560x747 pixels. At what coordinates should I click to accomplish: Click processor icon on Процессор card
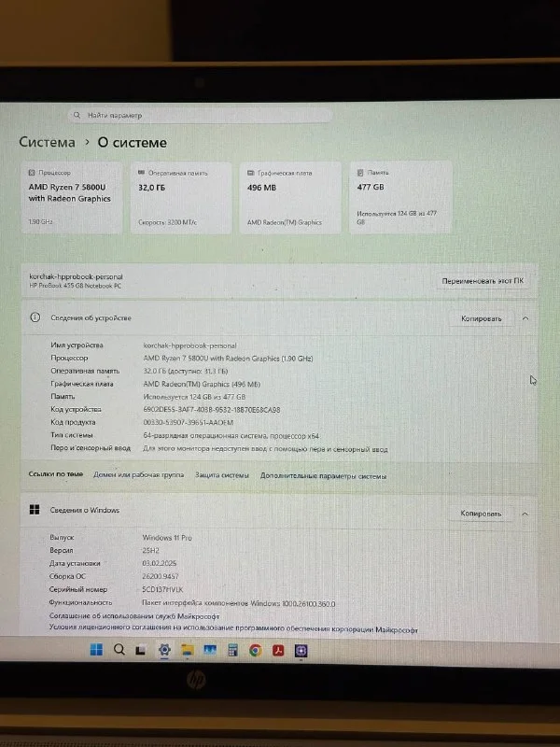click(32, 173)
